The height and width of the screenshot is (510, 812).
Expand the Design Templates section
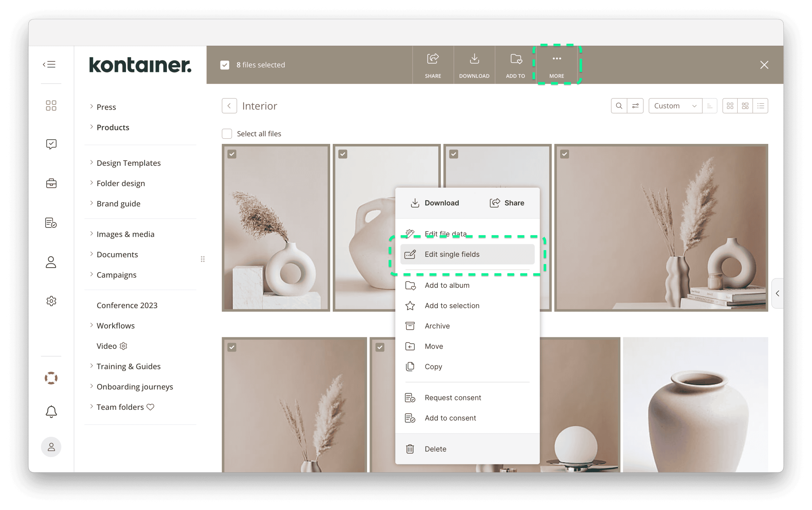click(128, 163)
